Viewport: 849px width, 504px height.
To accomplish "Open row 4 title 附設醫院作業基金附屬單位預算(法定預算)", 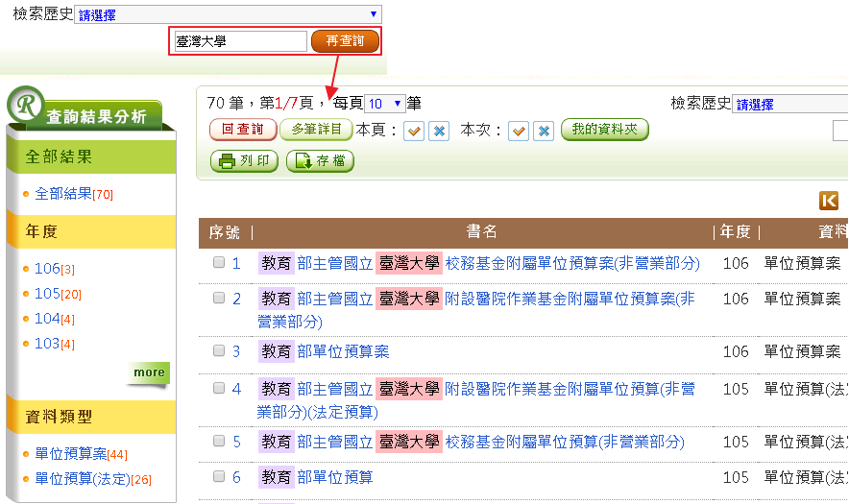I will [476, 400].
